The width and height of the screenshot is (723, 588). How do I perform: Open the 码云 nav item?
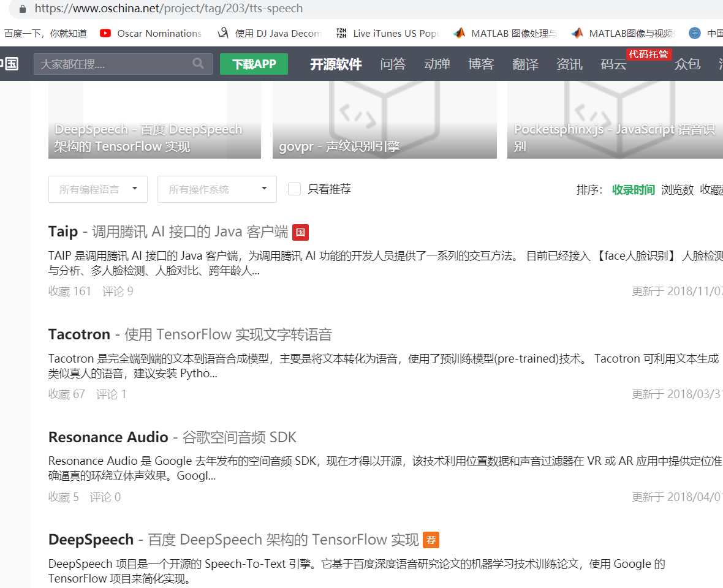613,64
